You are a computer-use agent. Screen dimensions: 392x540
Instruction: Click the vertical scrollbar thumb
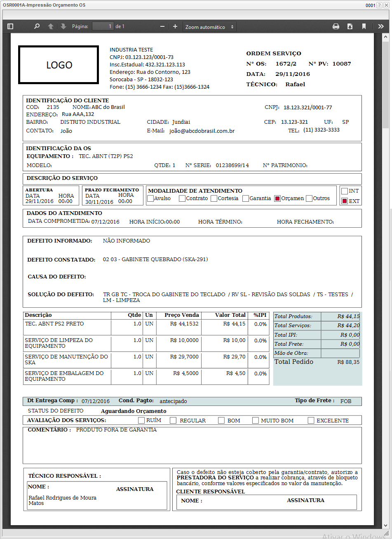pyautogui.click(x=385, y=83)
